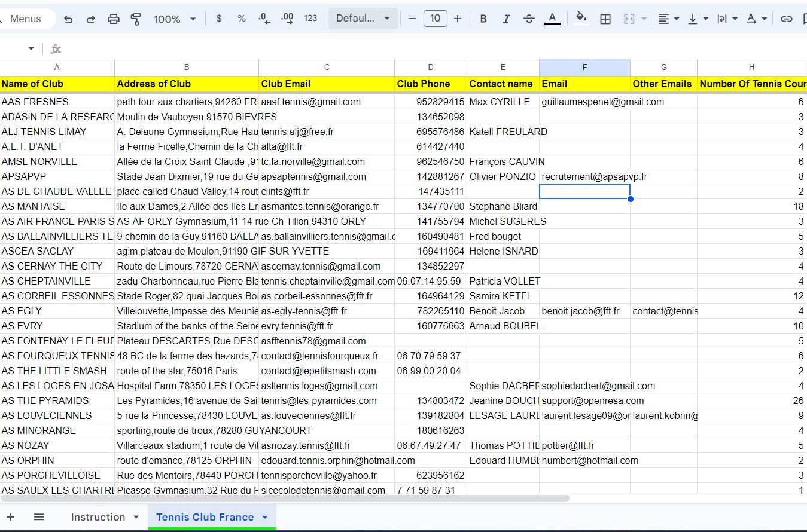The height and width of the screenshot is (532, 807).
Task: Select column A header
Action: pyautogui.click(x=57, y=68)
